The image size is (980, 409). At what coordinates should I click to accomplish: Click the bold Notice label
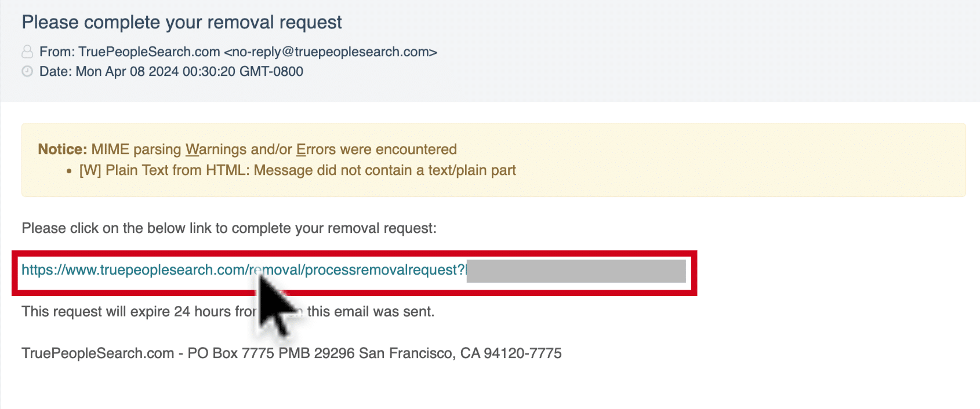click(x=62, y=149)
